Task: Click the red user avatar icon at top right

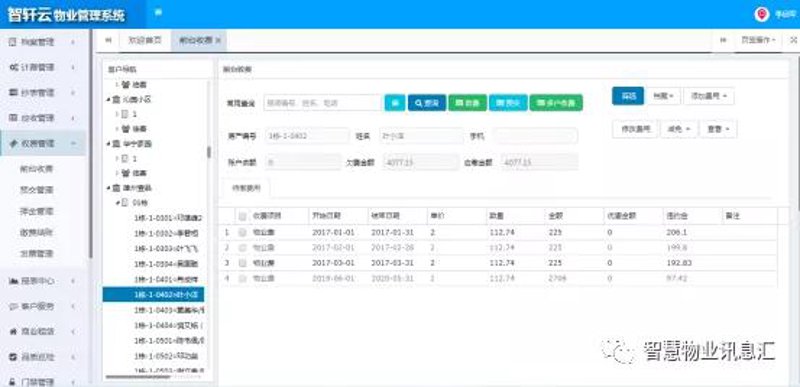Action: pyautogui.click(x=762, y=14)
